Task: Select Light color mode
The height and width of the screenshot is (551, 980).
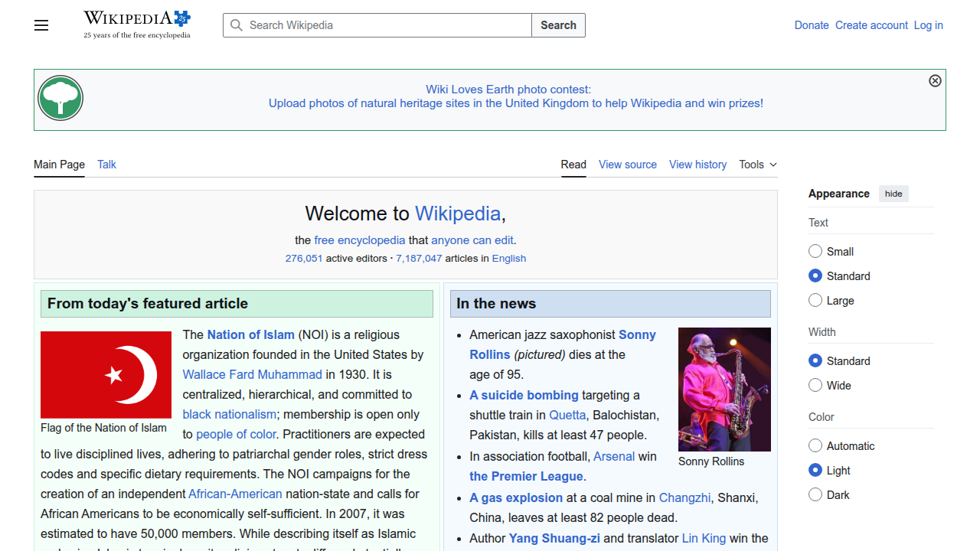Action: 815,470
